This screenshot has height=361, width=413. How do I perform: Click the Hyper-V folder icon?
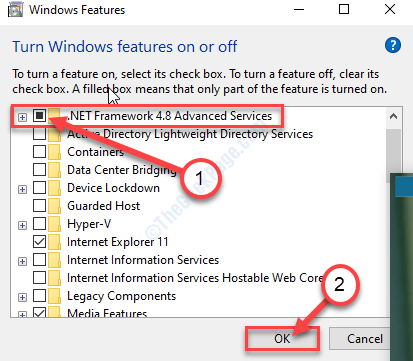click(x=55, y=224)
